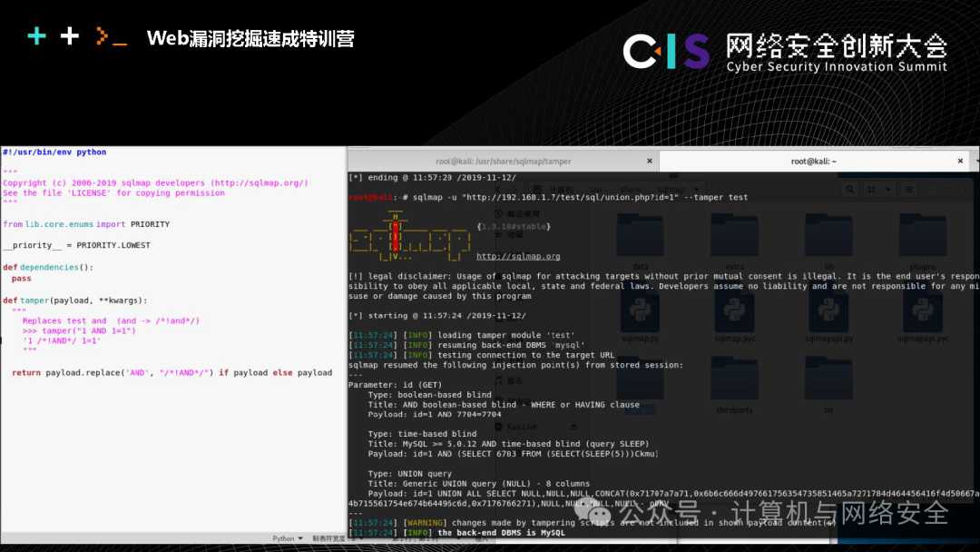
Task: Select the root@kali: ~ terminal tab
Action: tap(813, 162)
